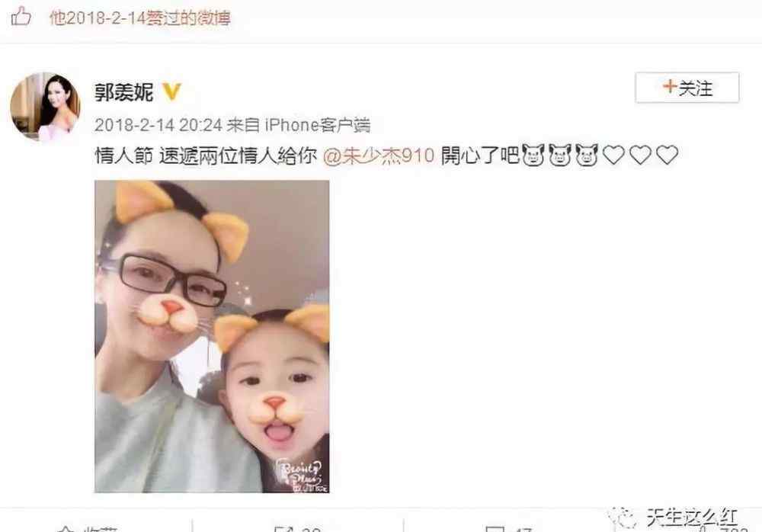Open 郭羡妮's profile avatar

coord(45,107)
